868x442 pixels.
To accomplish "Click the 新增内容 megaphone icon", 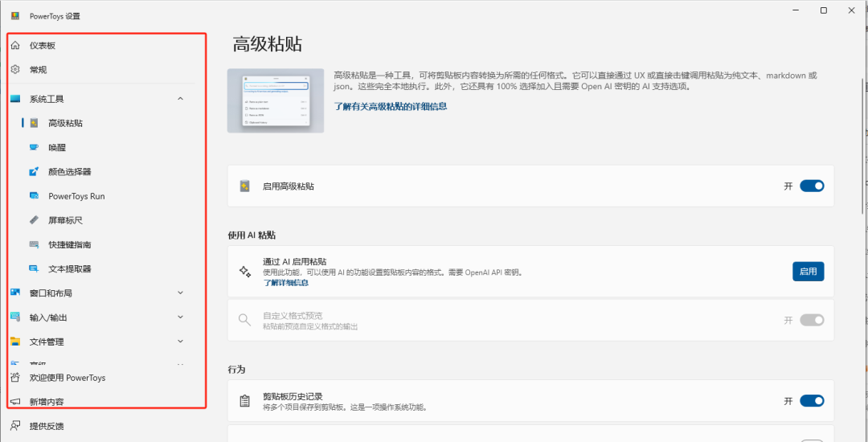I will coord(15,402).
